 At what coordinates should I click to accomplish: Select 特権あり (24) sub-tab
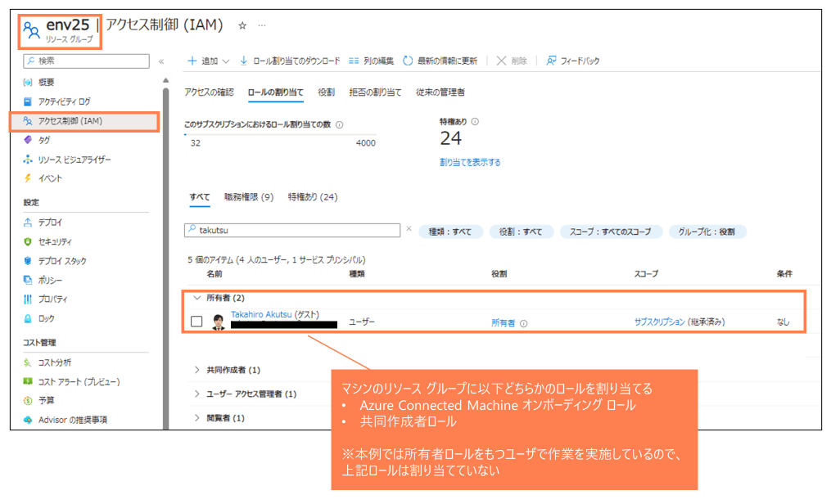[x=313, y=197]
